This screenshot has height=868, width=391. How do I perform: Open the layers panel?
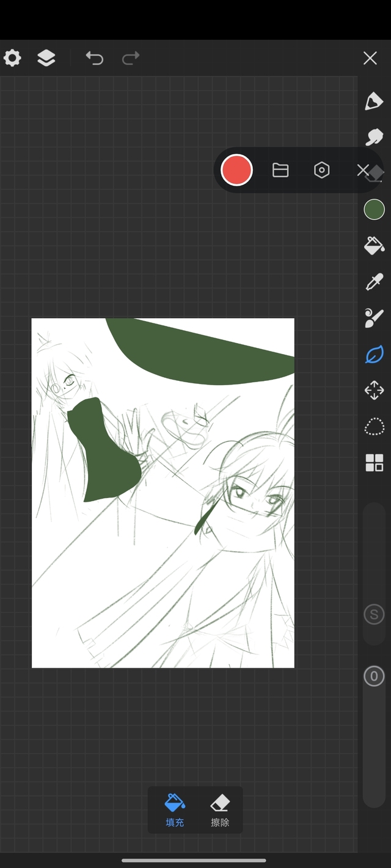(x=46, y=58)
